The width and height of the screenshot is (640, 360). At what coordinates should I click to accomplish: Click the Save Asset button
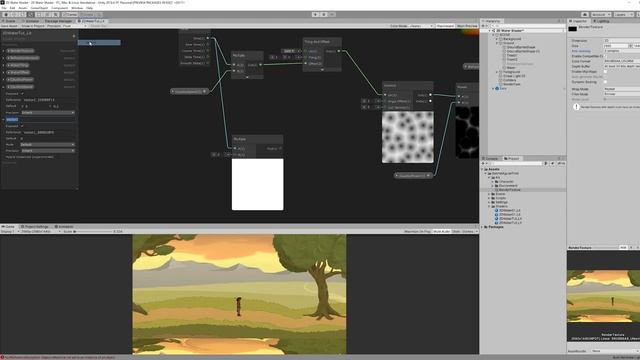point(9,26)
